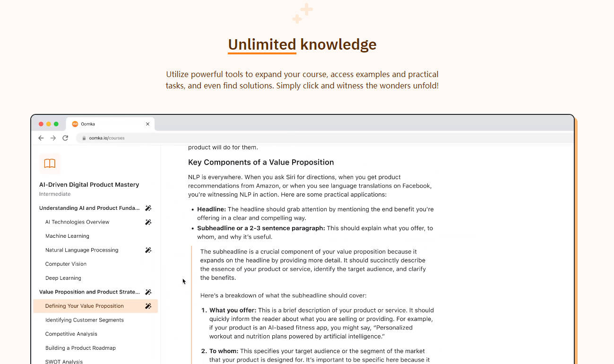614x364 pixels.
Task: Click magic wand next to Value Proposition section
Action: click(148, 292)
